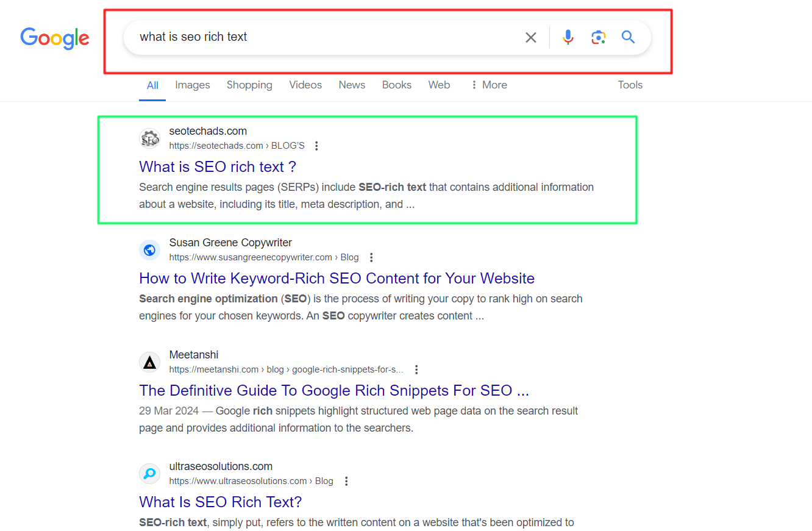Clear the search query with X icon
Screen dimensions: 812x531
[531, 38]
